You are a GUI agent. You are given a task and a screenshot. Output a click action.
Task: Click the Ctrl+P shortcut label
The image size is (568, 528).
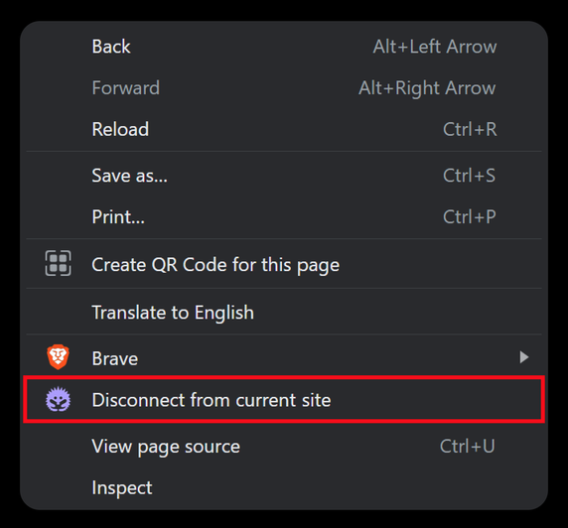pyautogui.click(x=469, y=217)
